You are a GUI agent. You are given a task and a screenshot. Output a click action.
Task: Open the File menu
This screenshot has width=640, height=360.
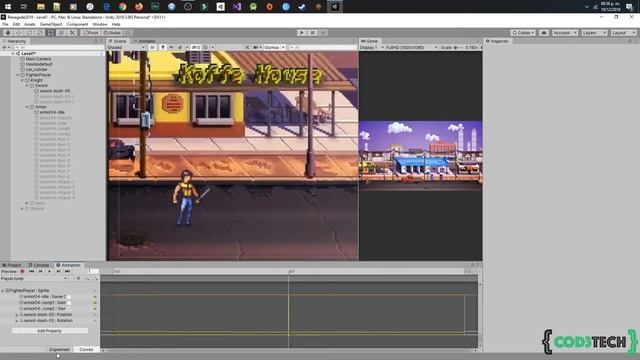coord(5,24)
